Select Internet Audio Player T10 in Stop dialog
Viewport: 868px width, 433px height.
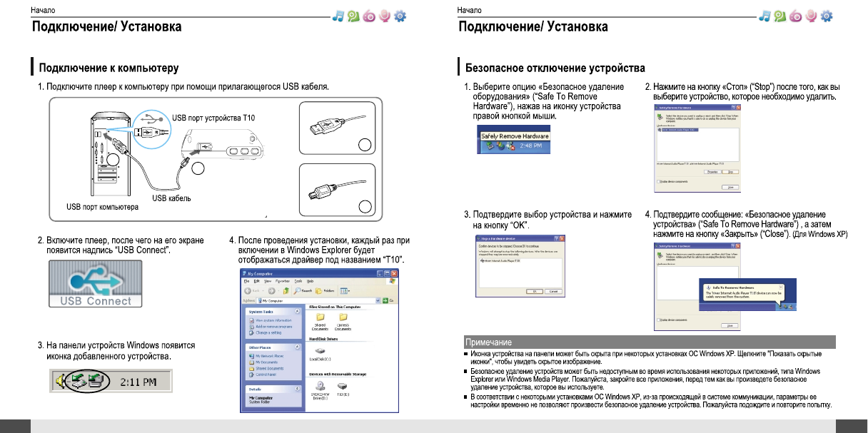[x=500, y=261]
